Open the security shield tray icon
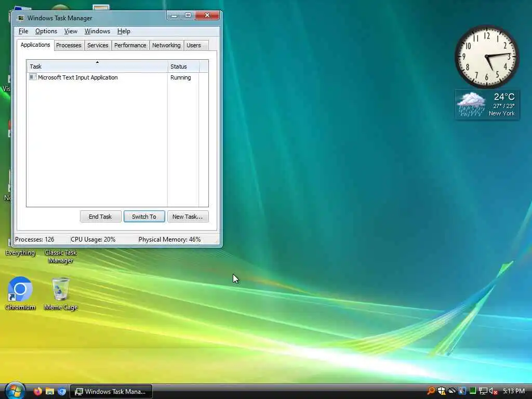The image size is (532, 399). pos(442,391)
